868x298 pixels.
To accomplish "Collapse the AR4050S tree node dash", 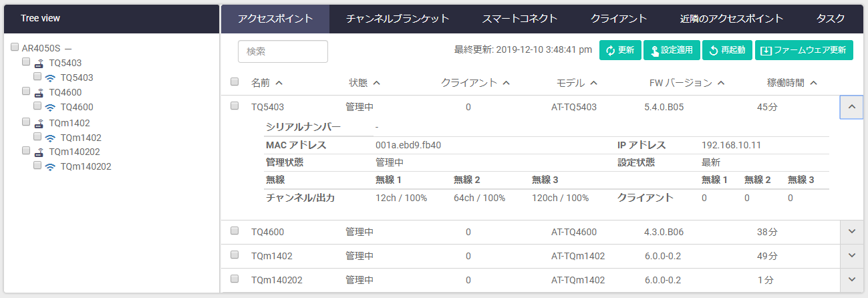I will pos(67,48).
